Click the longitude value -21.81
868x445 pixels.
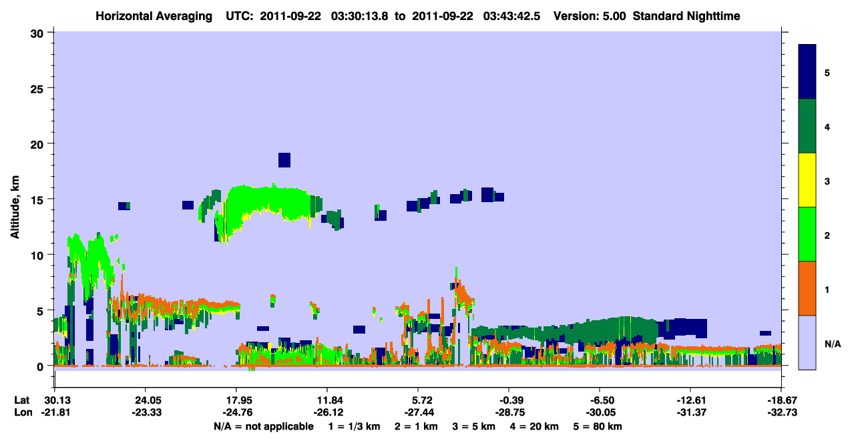pyautogui.click(x=54, y=412)
